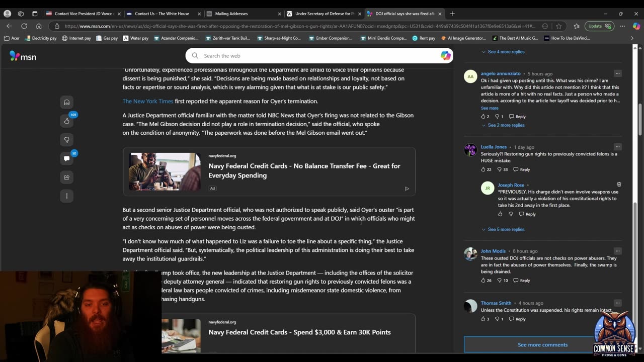Viewport: 644px width, 362px height.
Task: Open options menu on Thomas Smith's comment
Action: pyautogui.click(x=617, y=303)
